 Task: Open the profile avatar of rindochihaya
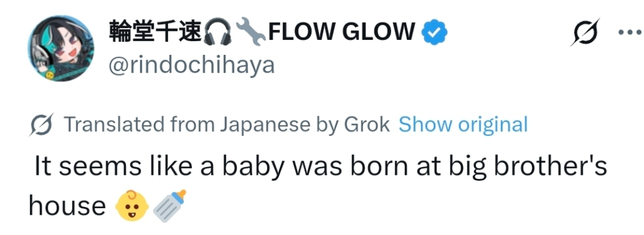click(x=61, y=48)
